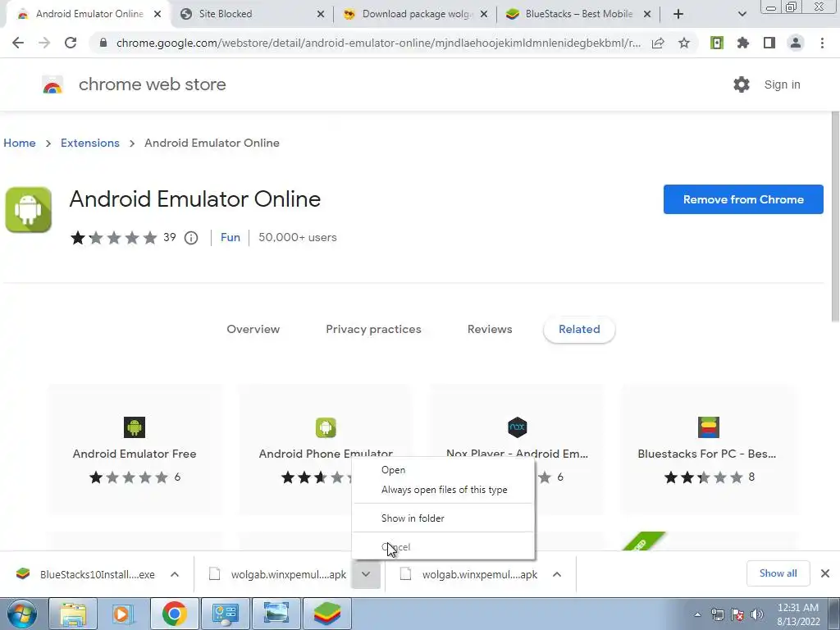Open the Chrome profile avatar
Viewport: 840px width, 630px height.
tap(796, 43)
